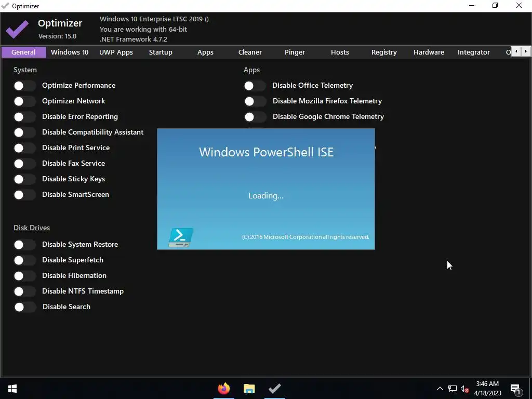Click Windows 10 Enterprise LTSC 2019 text
Viewport: 532px width, 399px height.
(154, 19)
